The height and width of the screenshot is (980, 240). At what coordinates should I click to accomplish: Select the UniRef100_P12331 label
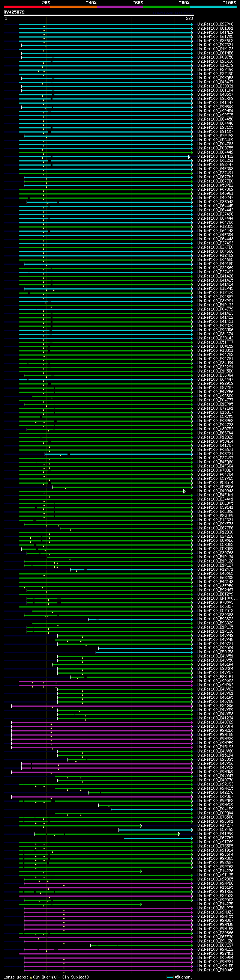215,520
